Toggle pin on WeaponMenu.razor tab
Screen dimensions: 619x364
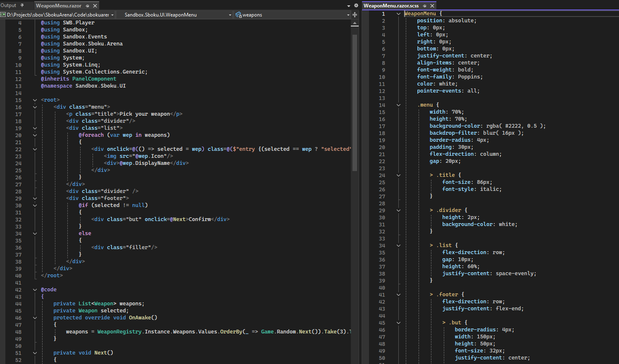(87, 6)
